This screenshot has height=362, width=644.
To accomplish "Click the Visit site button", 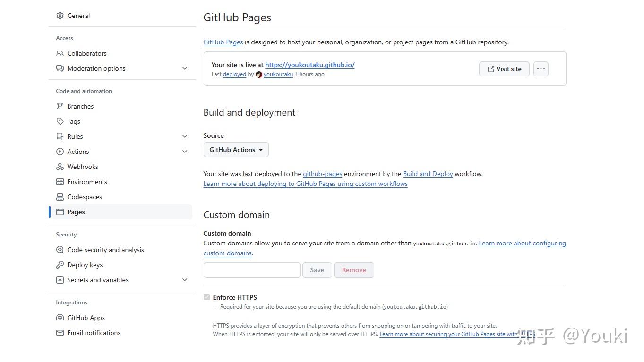I will click(x=504, y=68).
